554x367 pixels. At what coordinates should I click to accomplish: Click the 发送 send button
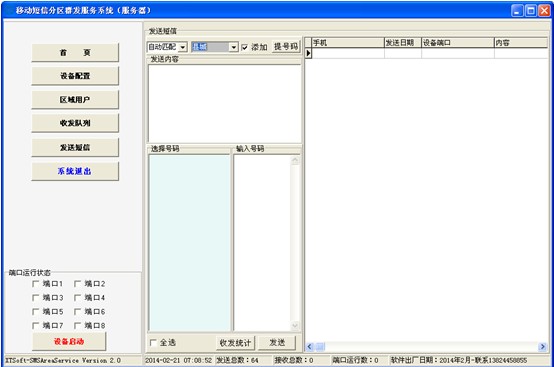pyautogui.click(x=277, y=343)
